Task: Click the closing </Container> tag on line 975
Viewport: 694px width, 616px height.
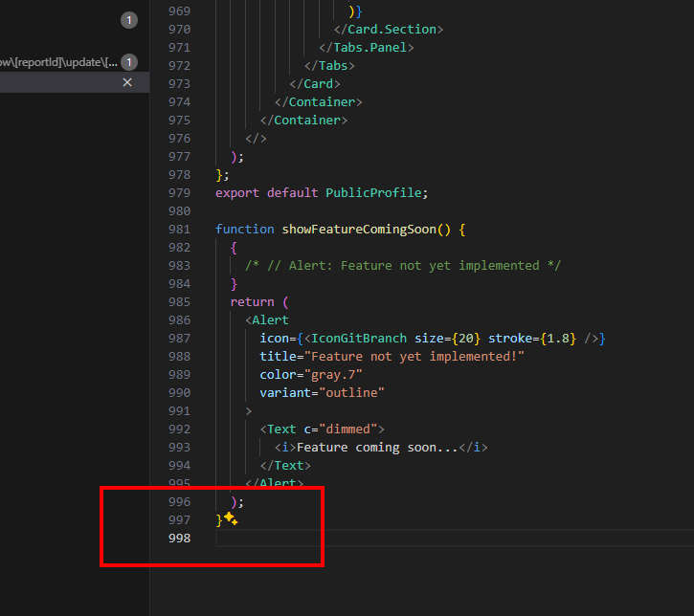Action: point(303,120)
